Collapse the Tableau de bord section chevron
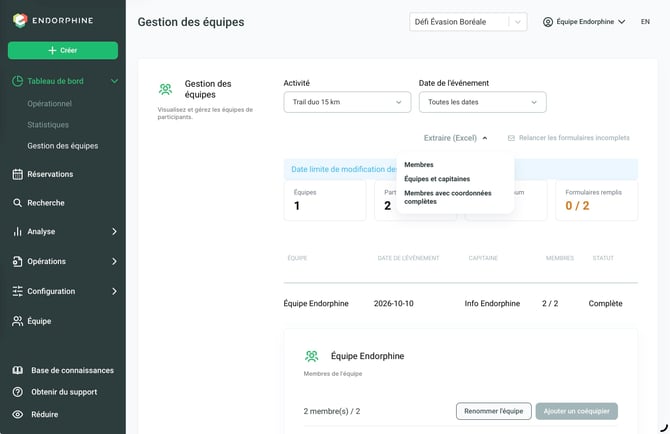This screenshot has height=434, width=670. click(114, 81)
